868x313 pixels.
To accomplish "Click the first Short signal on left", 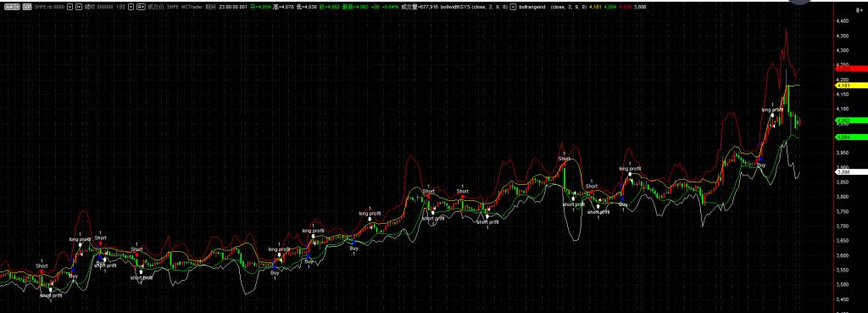I will (42, 265).
